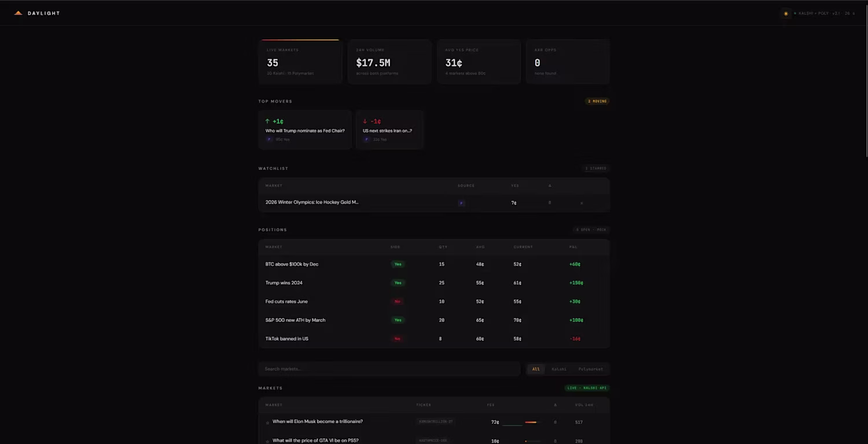868x444 pixels.
Task: Click the 72¢ yes price for Elon Musk market
Action: pyautogui.click(x=495, y=422)
